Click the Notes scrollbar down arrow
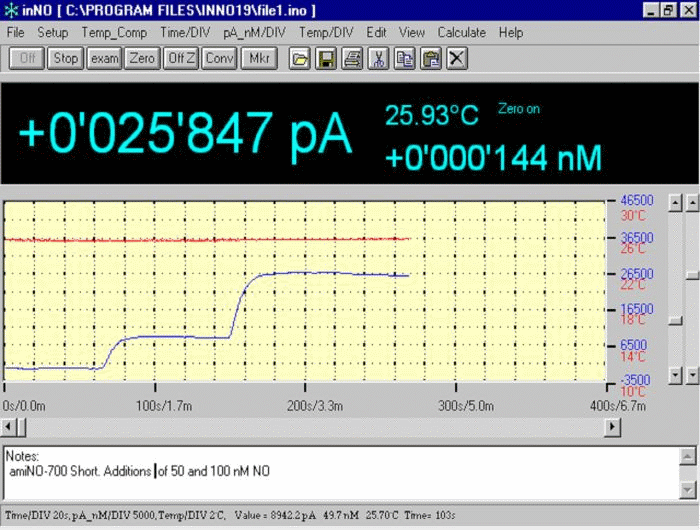This screenshot has height=530, width=700. (688, 490)
